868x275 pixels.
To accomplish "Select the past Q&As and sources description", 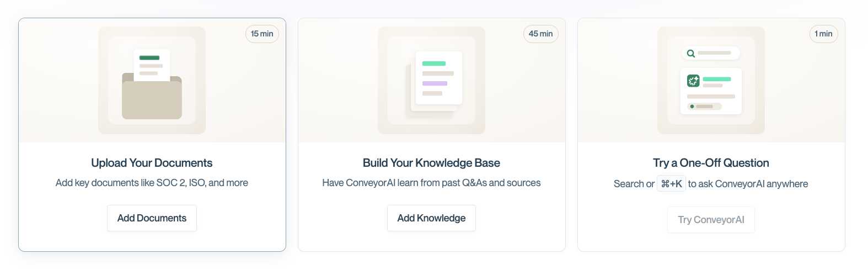I will [x=431, y=183].
